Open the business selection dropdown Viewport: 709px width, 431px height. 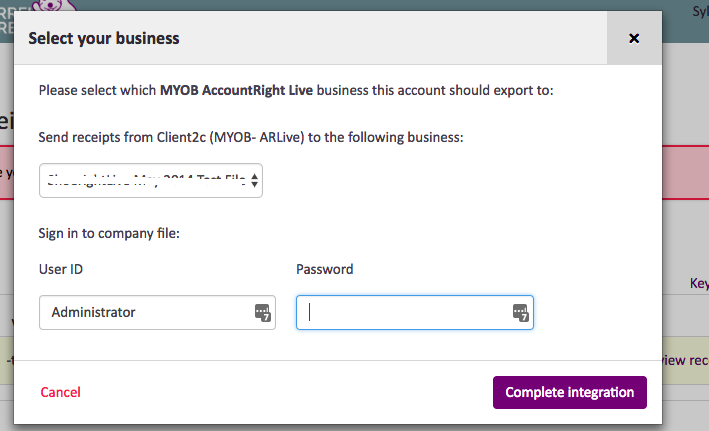click(x=151, y=180)
